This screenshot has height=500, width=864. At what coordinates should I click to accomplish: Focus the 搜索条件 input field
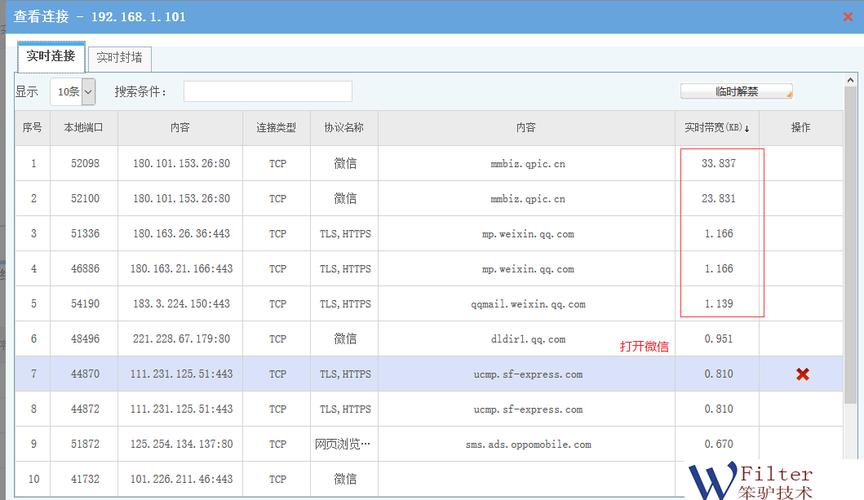(x=268, y=92)
